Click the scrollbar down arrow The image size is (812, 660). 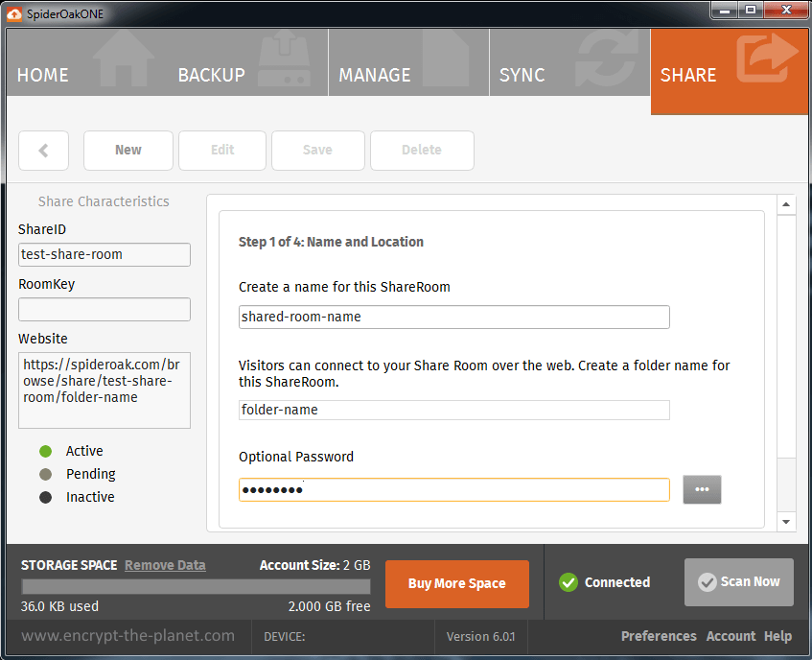coord(786,522)
